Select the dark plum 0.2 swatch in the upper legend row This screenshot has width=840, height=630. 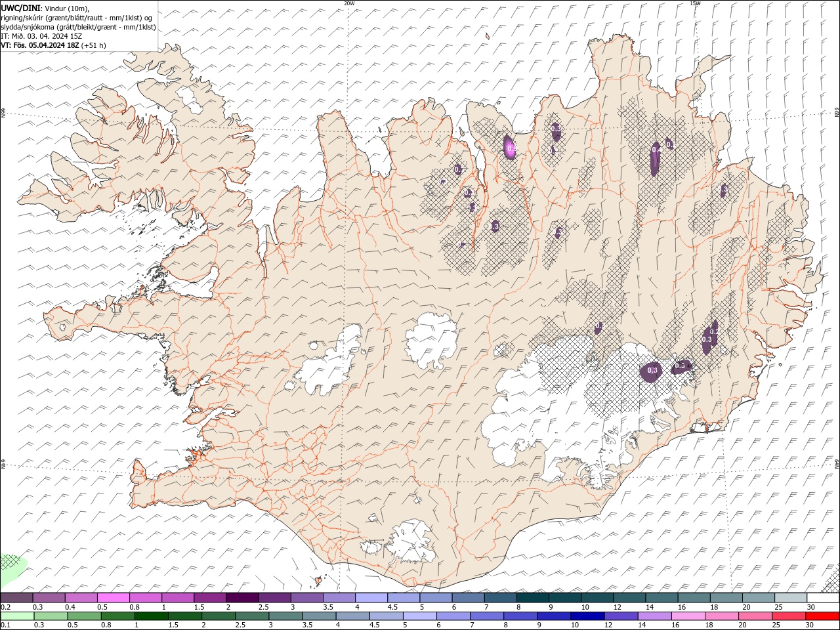[17, 598]
